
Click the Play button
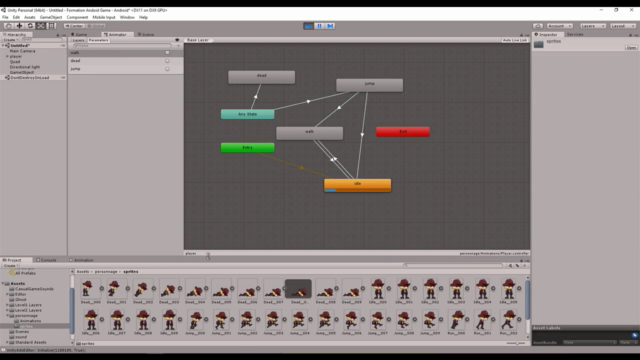click(x=309, y=26)
